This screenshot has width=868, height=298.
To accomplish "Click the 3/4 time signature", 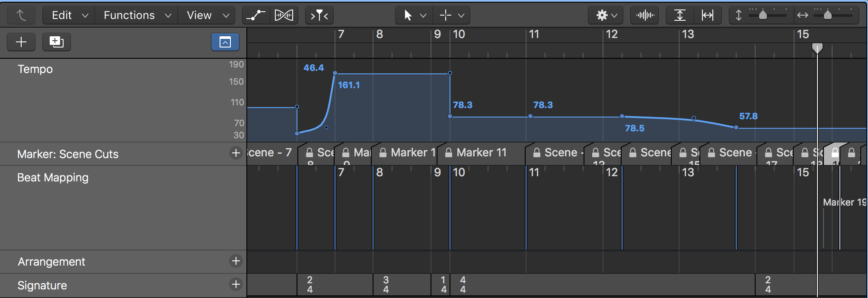I will tap(386, 285).
